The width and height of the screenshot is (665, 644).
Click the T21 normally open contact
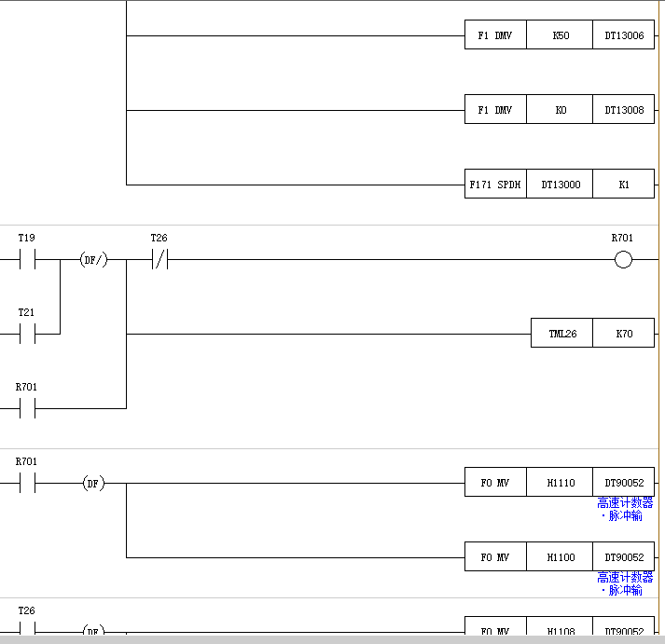point(27,335)
